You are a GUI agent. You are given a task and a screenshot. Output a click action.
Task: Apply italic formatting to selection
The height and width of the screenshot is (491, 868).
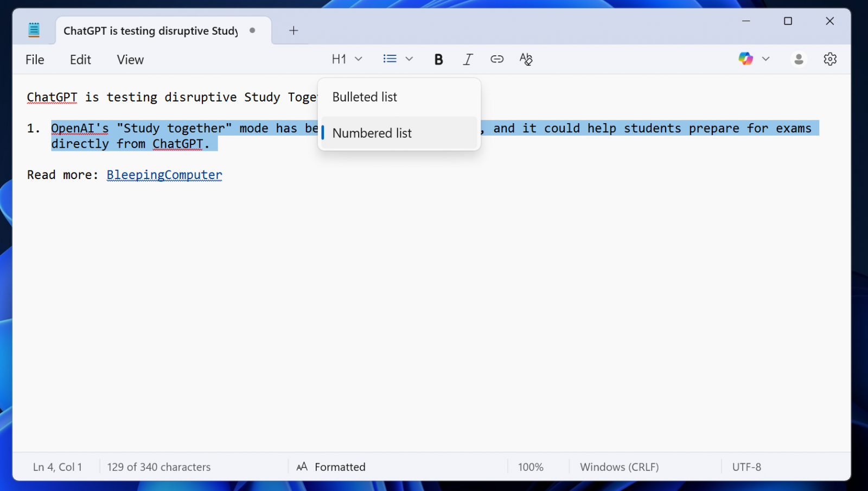(468, 59)
